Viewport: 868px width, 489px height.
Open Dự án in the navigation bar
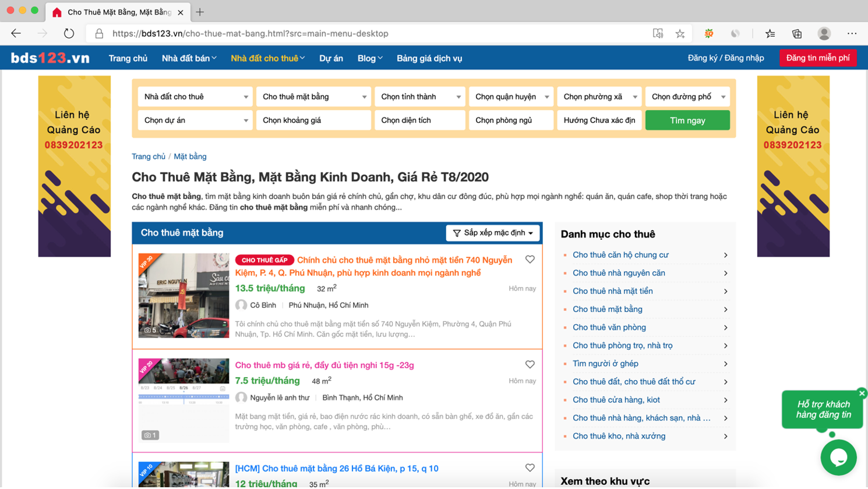[x=331, y=58]
